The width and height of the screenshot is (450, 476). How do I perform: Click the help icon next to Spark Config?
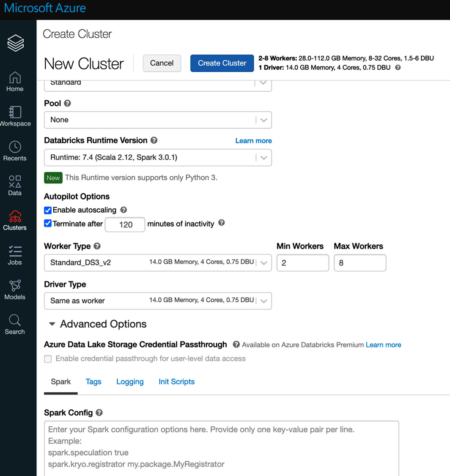point(99,413)
